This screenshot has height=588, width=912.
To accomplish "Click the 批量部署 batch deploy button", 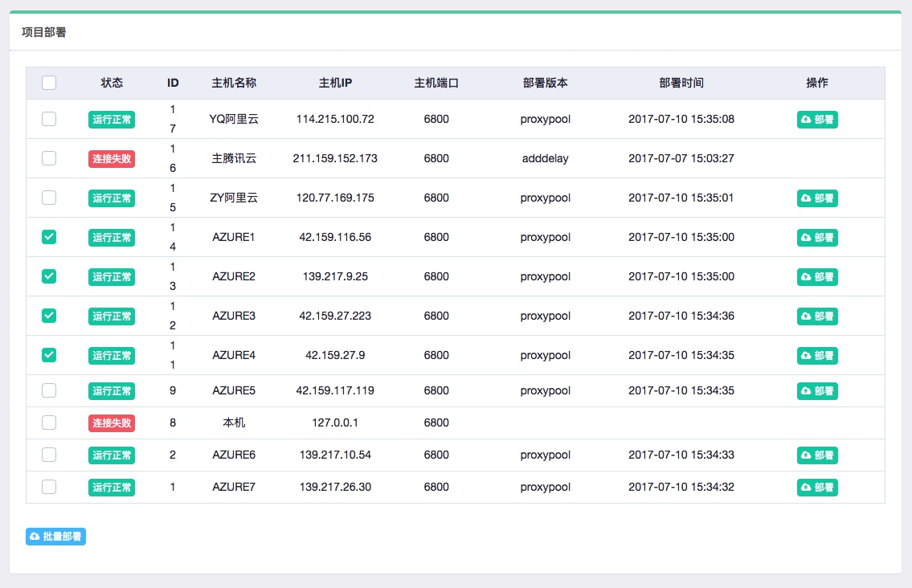I will (55, 537).
